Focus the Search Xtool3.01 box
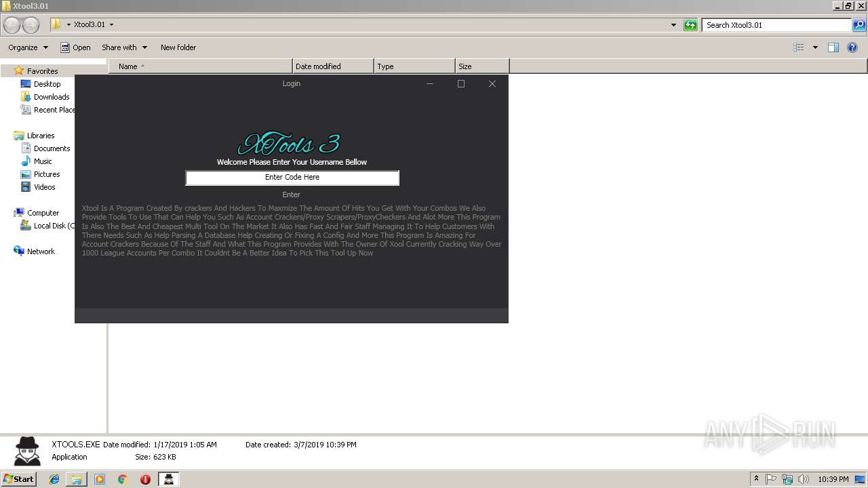The height and width of the screenshot is (488, 868). [x=777, y=25]
